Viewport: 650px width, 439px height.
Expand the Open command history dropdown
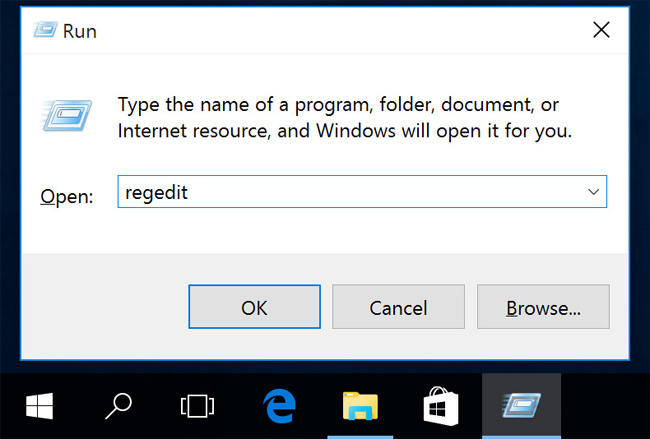click(593, 192)
